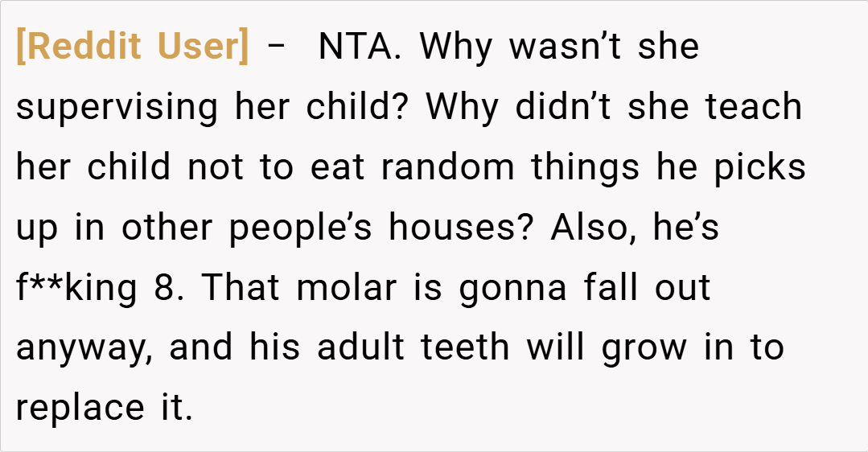Screen dimensions: 868x452
Task: Click the censored word 'f**king'
Action: click(x=76, y=289)
